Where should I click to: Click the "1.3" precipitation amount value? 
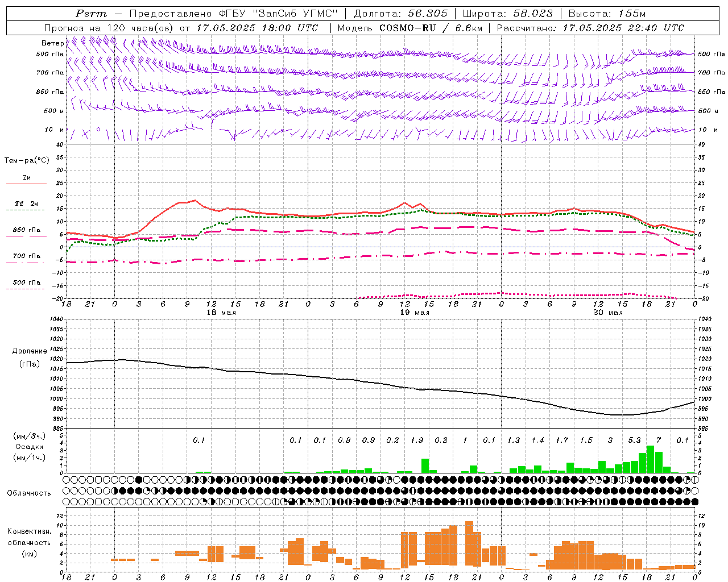[x=514, y=440]
